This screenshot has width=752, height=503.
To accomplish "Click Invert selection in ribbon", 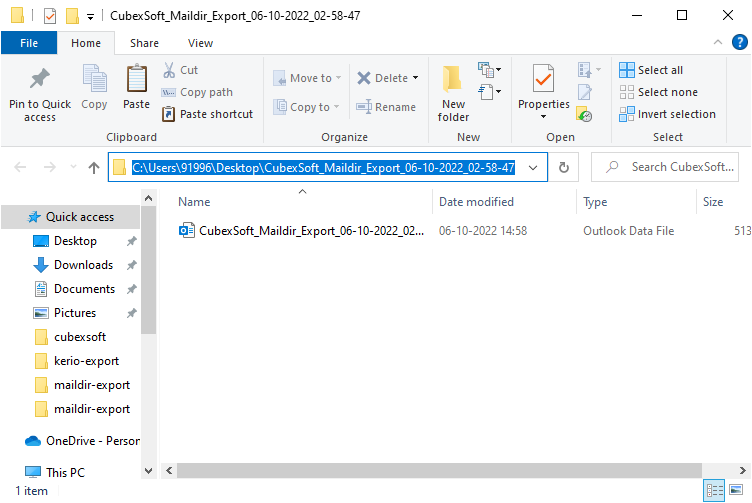I will tap(667, 114).
